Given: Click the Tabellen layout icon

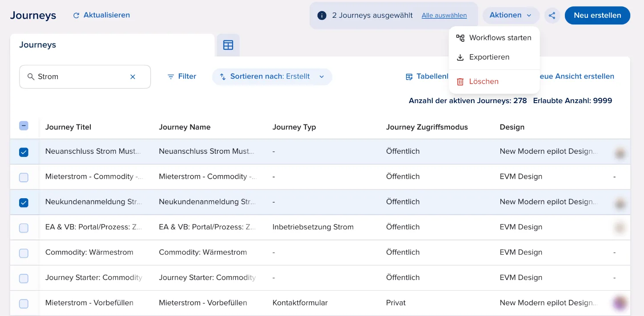Looking at the screenshot, I should pos(409,77).
